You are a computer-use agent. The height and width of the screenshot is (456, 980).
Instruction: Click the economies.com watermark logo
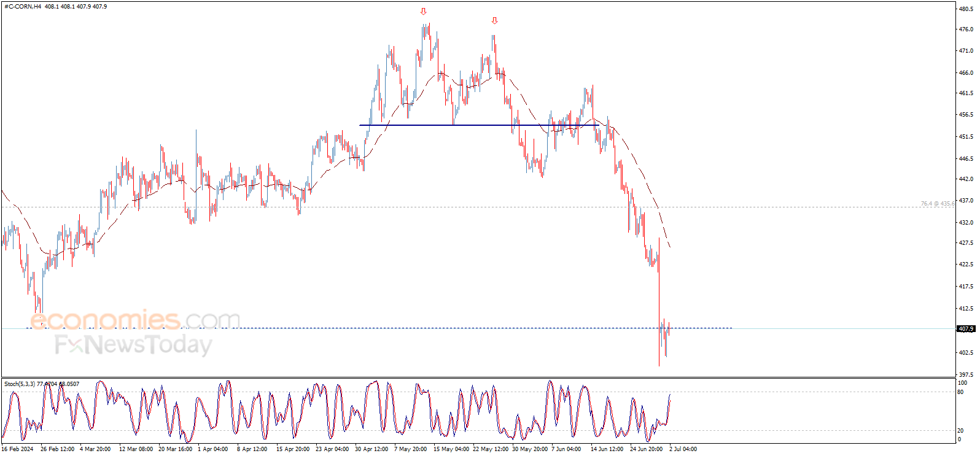(x=135, y=320)
